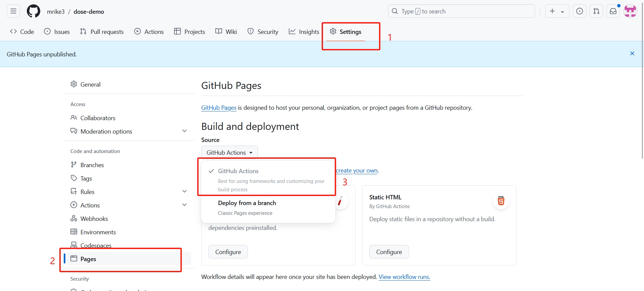Open the View workflow runs link
644x291 pixels.
point(404,277)
